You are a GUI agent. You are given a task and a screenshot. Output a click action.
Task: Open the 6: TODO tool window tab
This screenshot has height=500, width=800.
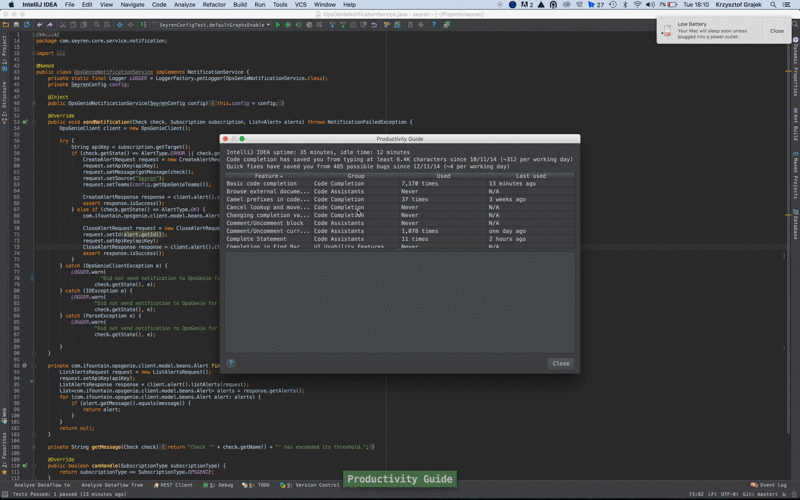(256, 485)
